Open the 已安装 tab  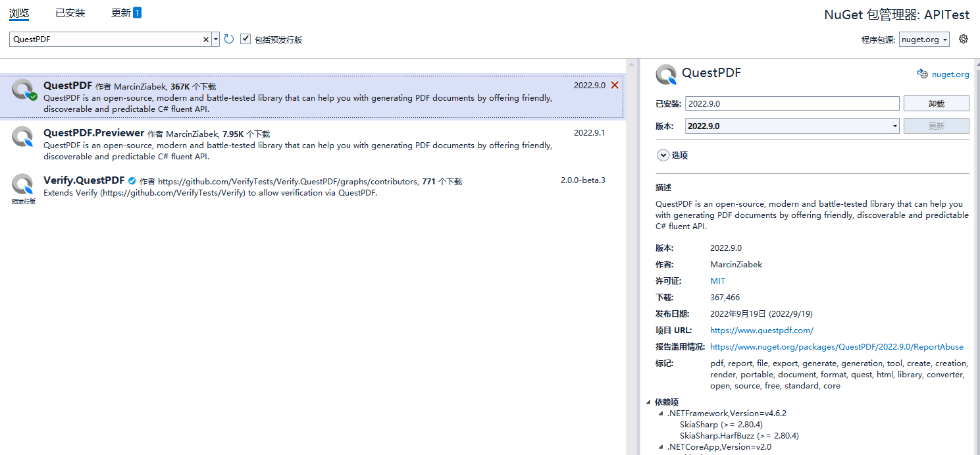[x=70, y=13]
